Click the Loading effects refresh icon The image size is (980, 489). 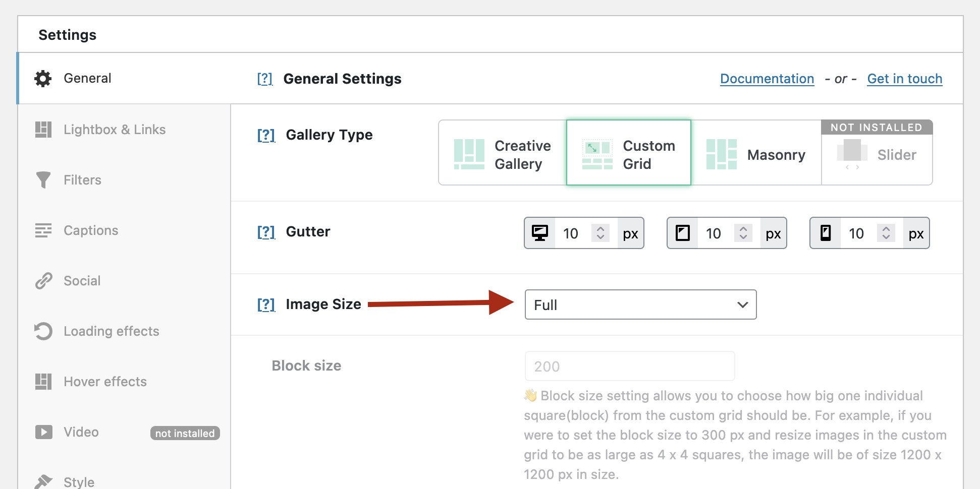point(43,331)
